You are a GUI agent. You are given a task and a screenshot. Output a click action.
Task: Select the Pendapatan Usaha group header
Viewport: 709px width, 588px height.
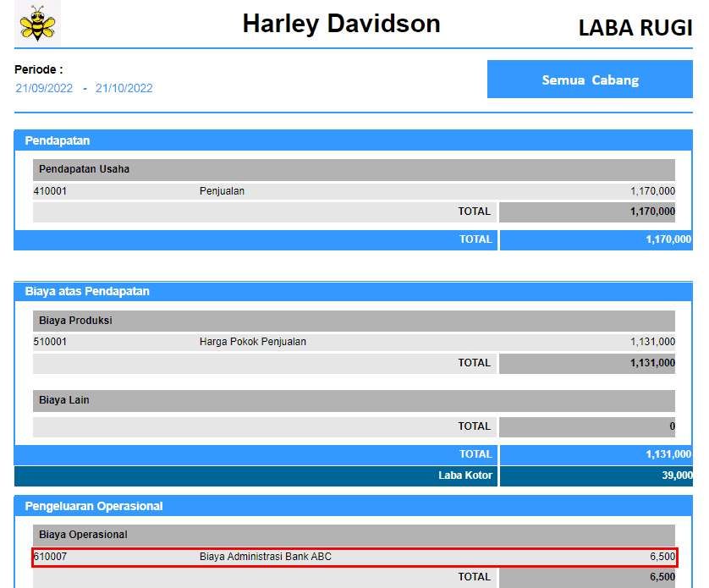coord(84,169)
